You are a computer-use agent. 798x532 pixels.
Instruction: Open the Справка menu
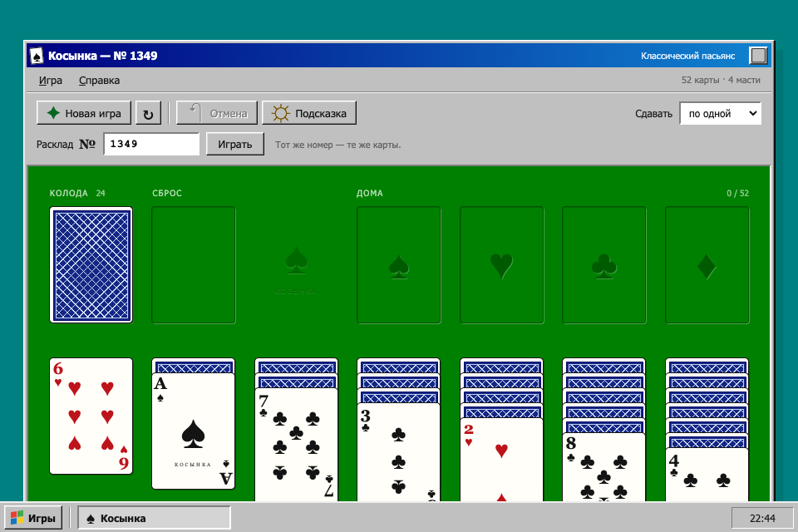coord(99,81)
